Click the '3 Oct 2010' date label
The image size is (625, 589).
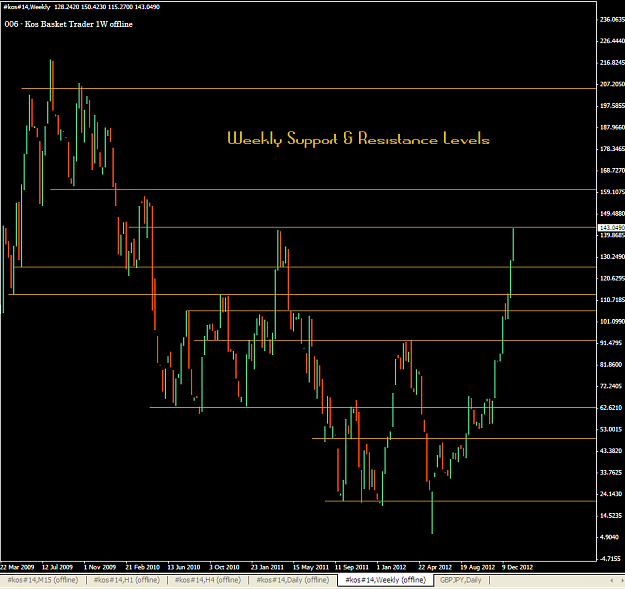[224, 567]
